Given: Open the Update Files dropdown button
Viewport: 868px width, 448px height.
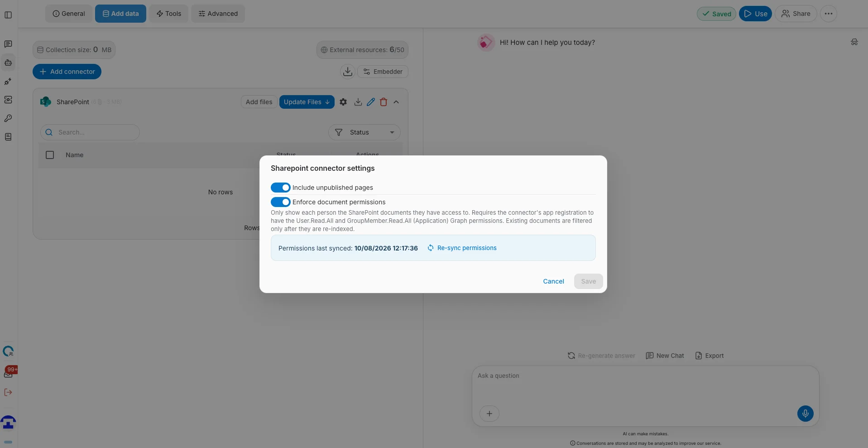Looking at the screenshot, I should click(307, 102).
